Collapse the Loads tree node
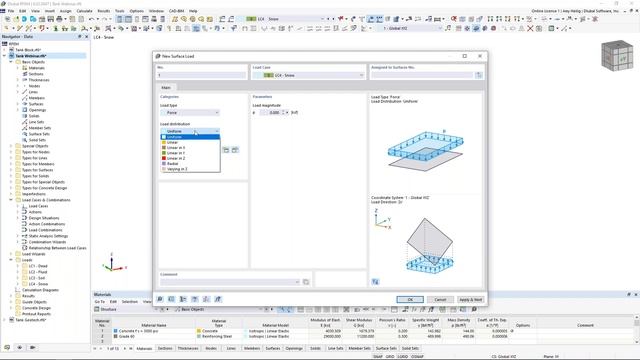This screenshot has height=360, width=640. point(11,260)
